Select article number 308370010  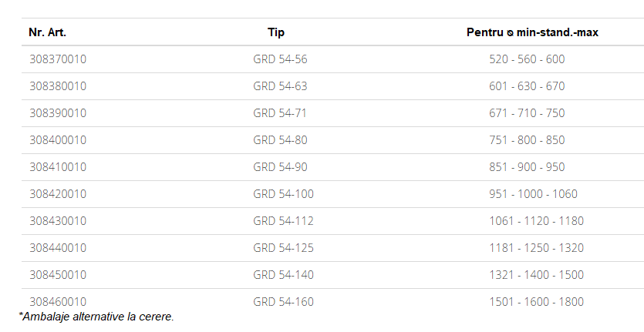(x=58, y=59)
